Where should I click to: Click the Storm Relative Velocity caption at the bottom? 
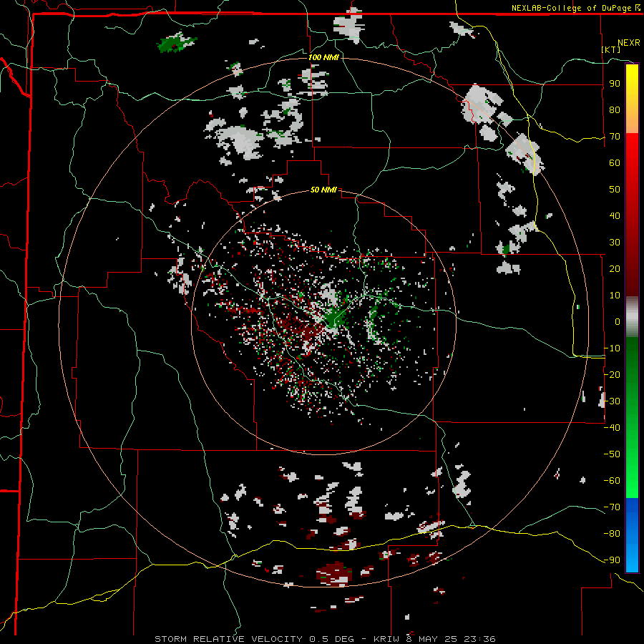[x=325, y=639]
